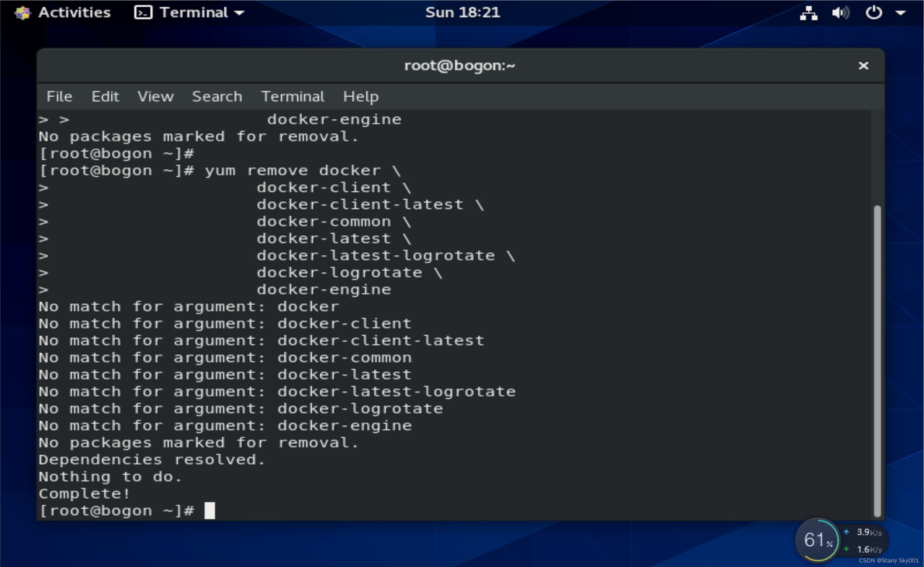Click the View menu in terminal
The image size is (924, 567).
[155, 96]
